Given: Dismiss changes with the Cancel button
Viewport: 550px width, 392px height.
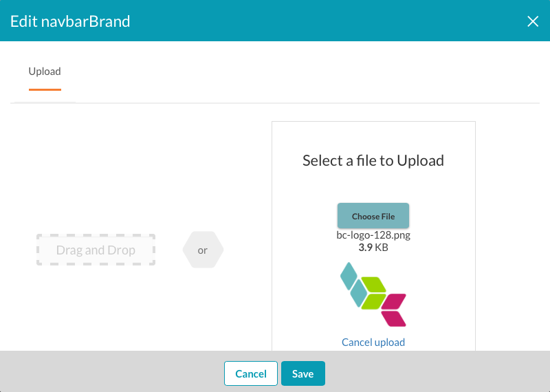Looking at the screenshot, I should pyautogui.click(x=251, y=373).
